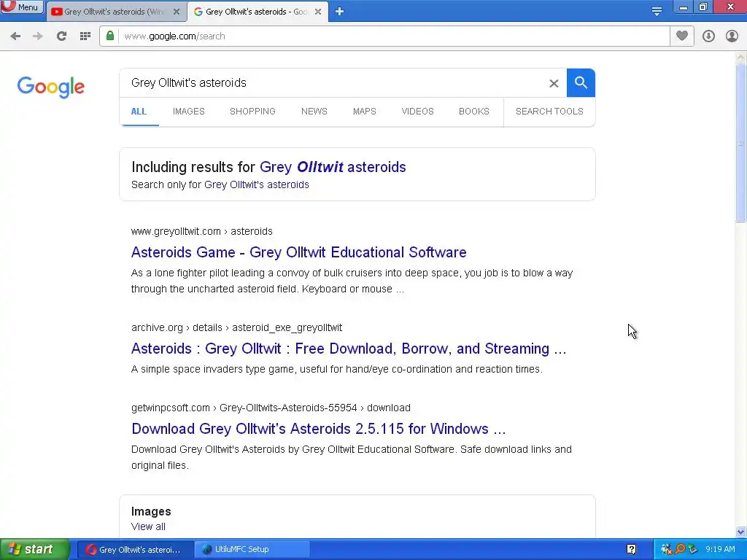Follow the Grey Olltwit asteroids suggestion link
The height and width of the screenshot is (560, 747).
pyautogui.click(x=333, y=167)
